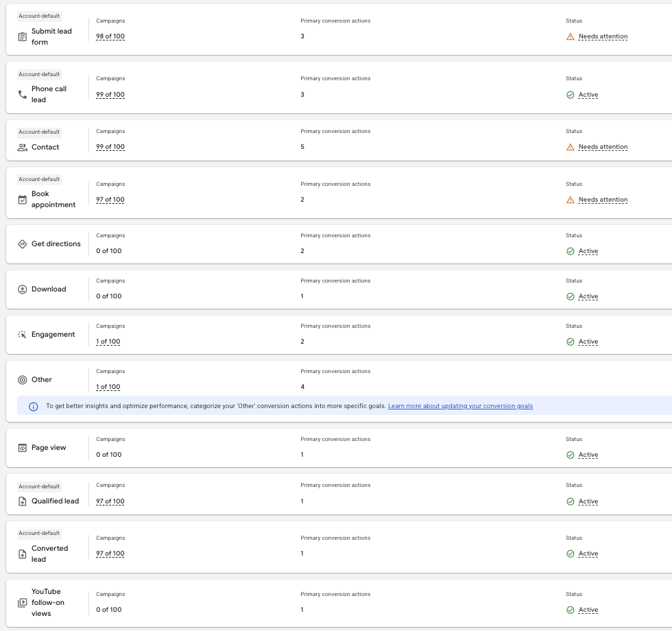Click '0 of 100' campaigns in Get directions row

coord(109,251)
